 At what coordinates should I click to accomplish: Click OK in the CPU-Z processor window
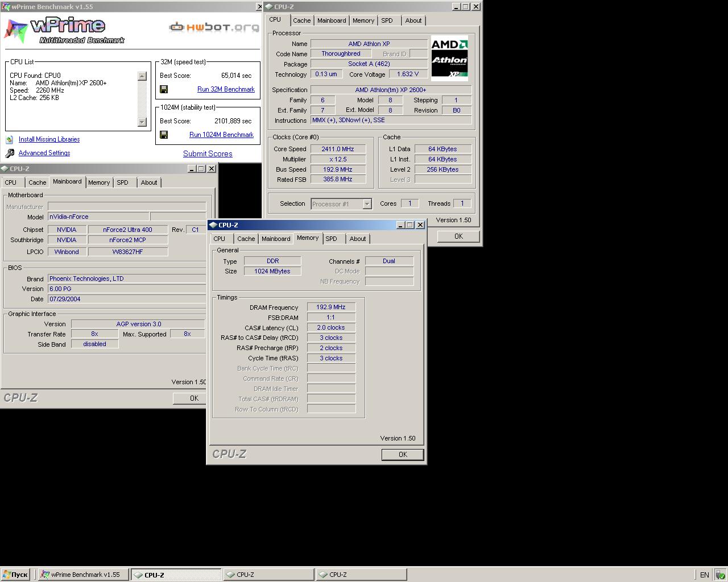coord(458,236)
